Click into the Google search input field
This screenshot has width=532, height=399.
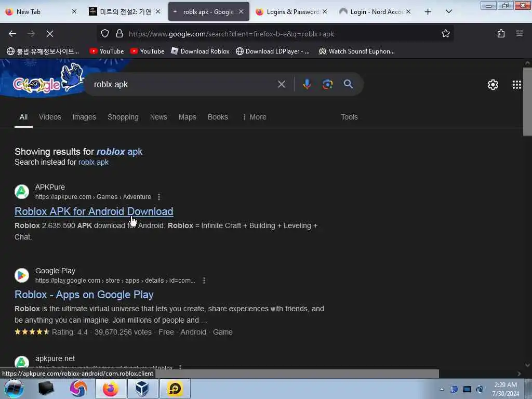(x=183, y=84)
